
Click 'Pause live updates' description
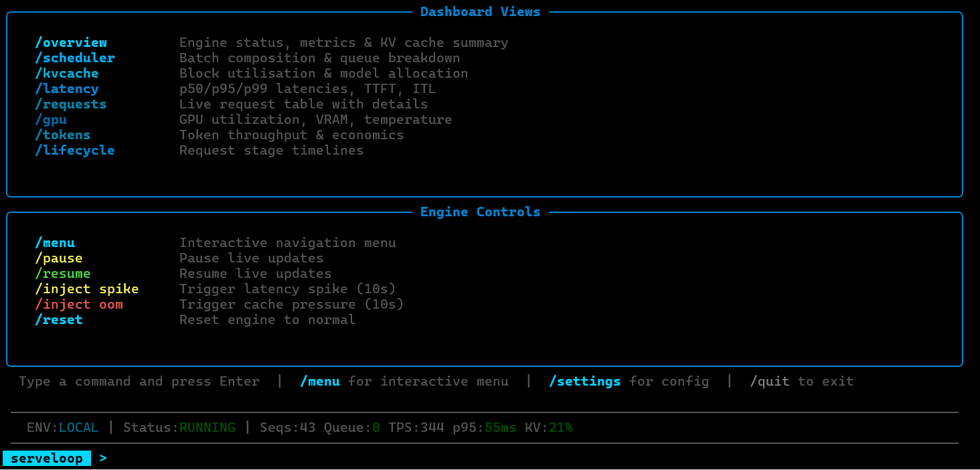[252, 258]
